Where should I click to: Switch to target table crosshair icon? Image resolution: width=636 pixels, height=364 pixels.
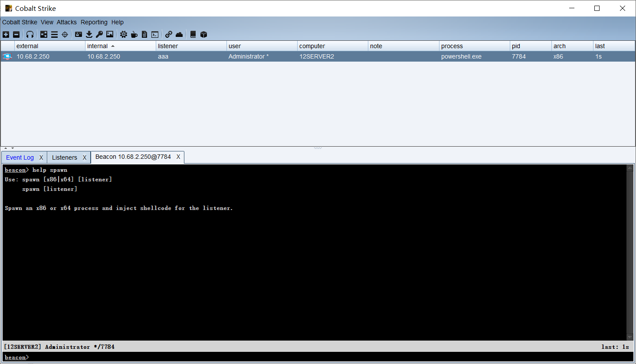click(x=65, y=34)
